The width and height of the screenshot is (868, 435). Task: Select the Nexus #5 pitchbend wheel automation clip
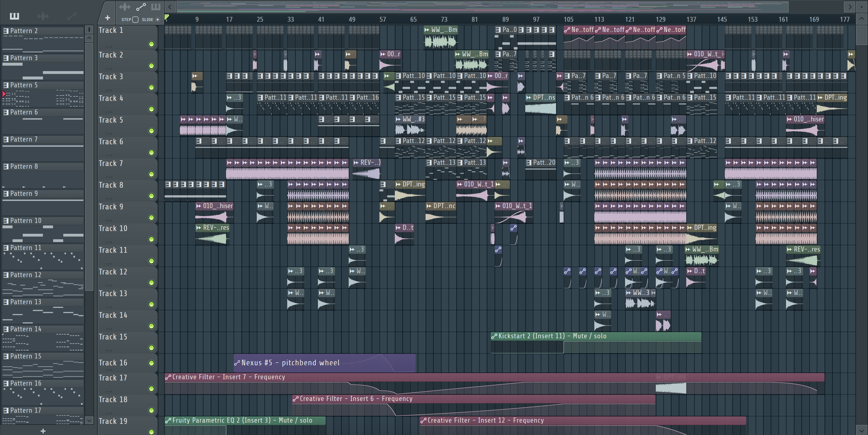point(325,363)
